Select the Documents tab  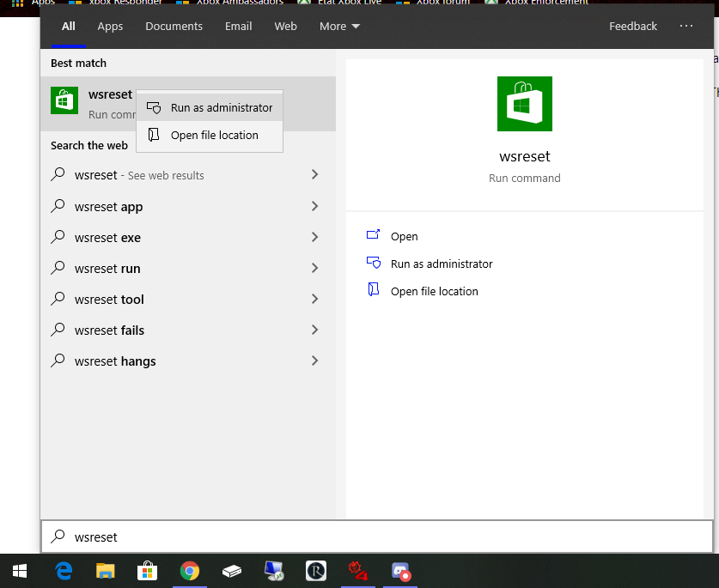174,26
